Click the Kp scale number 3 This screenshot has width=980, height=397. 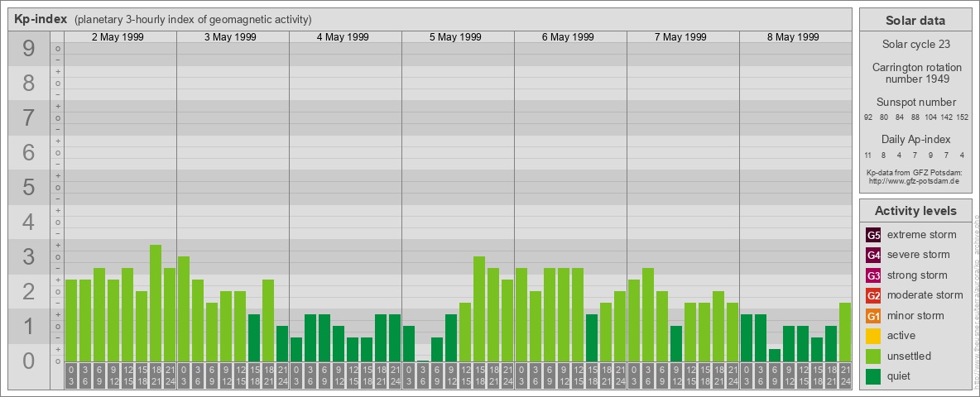[x=29, y=256]
